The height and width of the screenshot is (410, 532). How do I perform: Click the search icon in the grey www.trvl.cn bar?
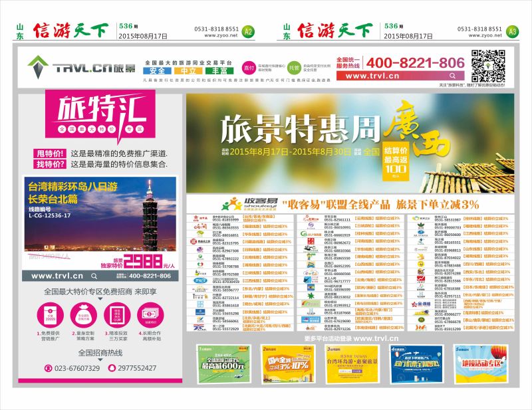94,276
